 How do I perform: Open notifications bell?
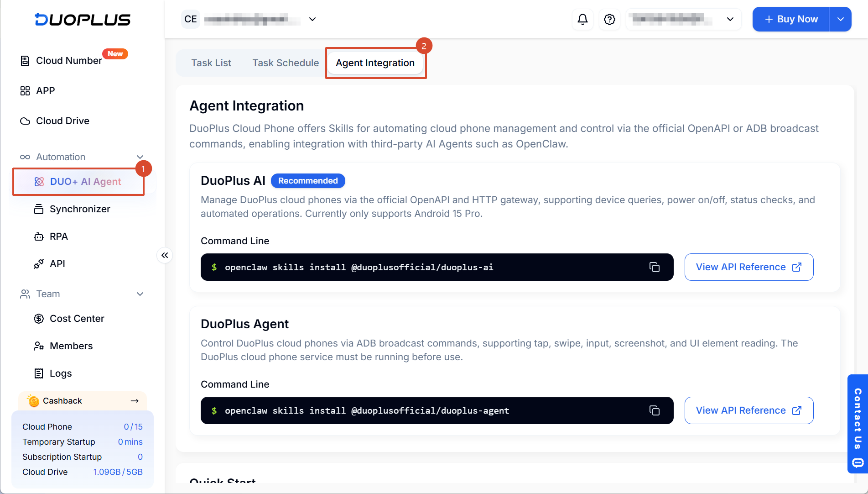[x=582, y=19]
